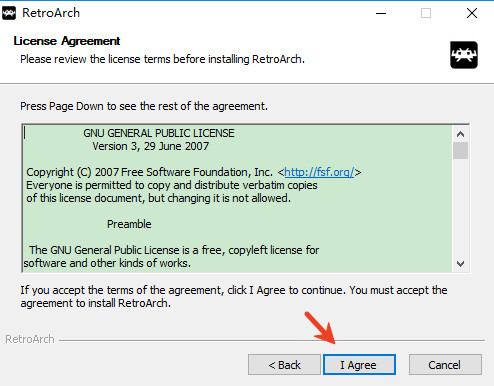Screen dimensions: 494x386
Task: Click the 'Press Page Down' instruction text
Action: click(x=144, y=106)
